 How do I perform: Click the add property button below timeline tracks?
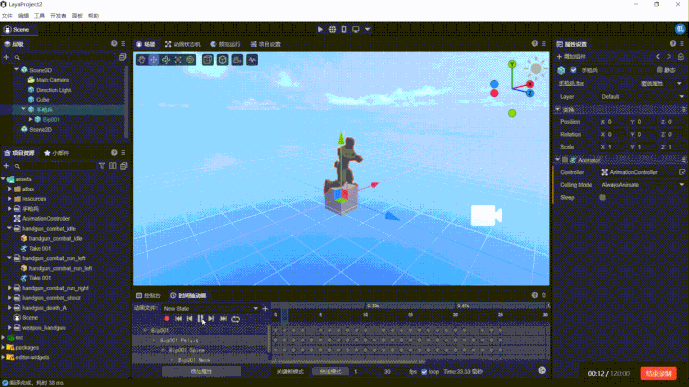pyautogui.click(x=201, y=372)
